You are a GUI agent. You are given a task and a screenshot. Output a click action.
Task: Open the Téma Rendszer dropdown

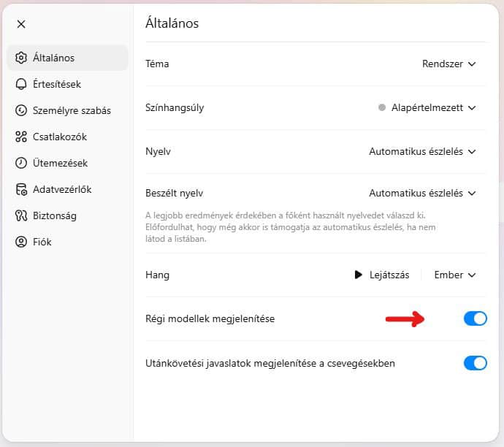click(448, 64)
